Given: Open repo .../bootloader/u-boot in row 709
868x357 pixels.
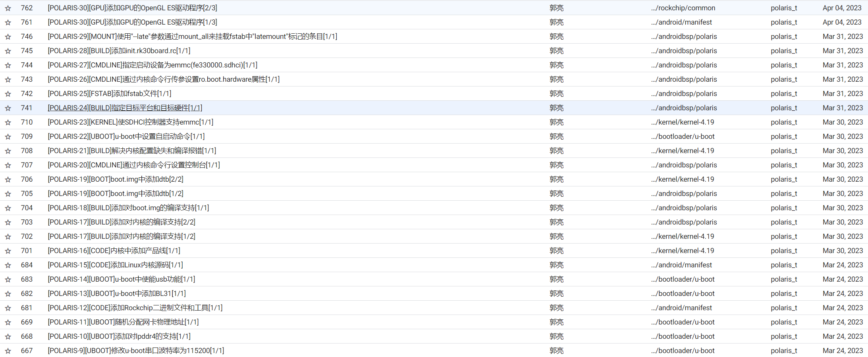Looking at the screenshot, I should click(683, 136).
